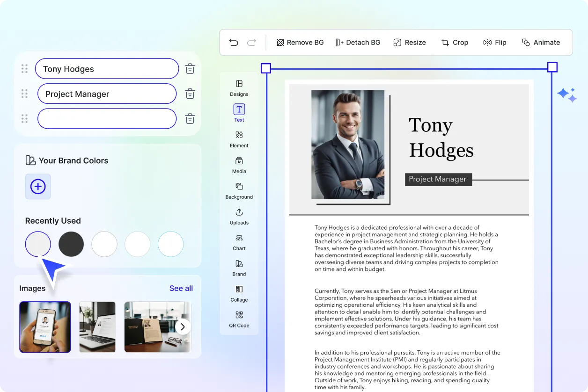Click the Undo arrow in toolbar

click(234, 43)
